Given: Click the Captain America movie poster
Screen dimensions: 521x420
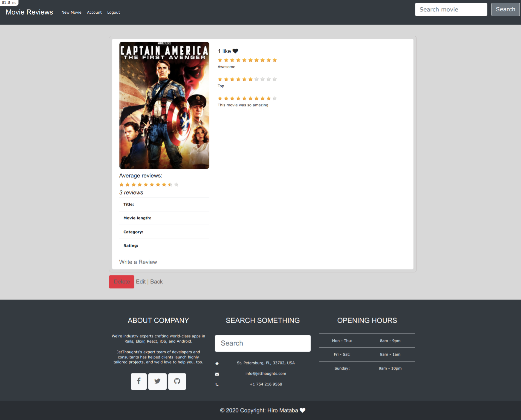Looking at the screenshot, I should pos(164,105).
